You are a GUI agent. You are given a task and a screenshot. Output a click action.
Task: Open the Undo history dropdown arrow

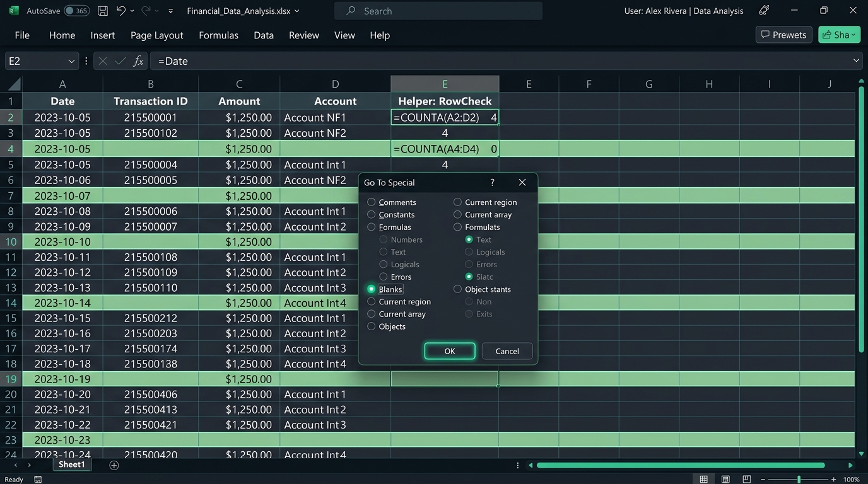132,11
